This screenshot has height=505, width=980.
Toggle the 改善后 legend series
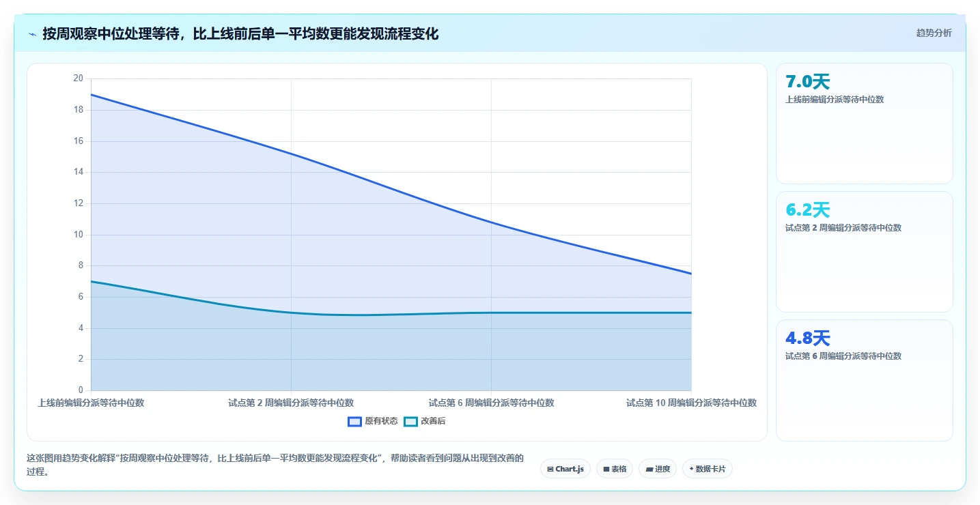click(x=425, y=421)
